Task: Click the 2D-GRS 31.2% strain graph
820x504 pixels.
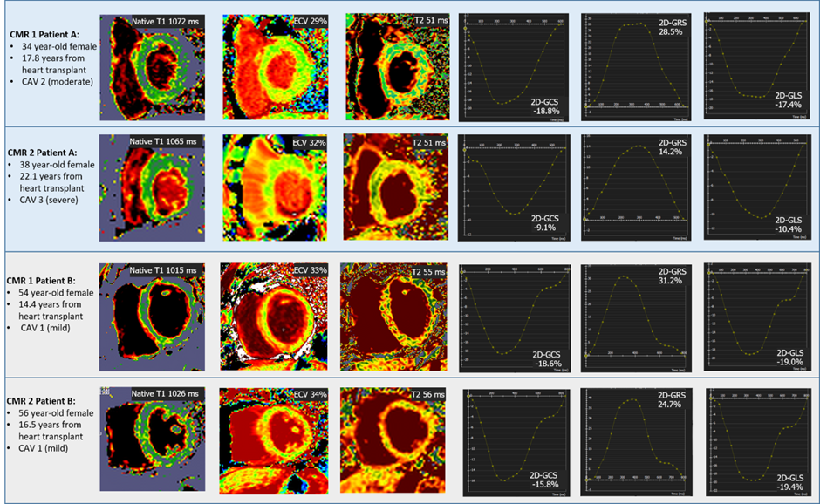Action: [636, 315]
